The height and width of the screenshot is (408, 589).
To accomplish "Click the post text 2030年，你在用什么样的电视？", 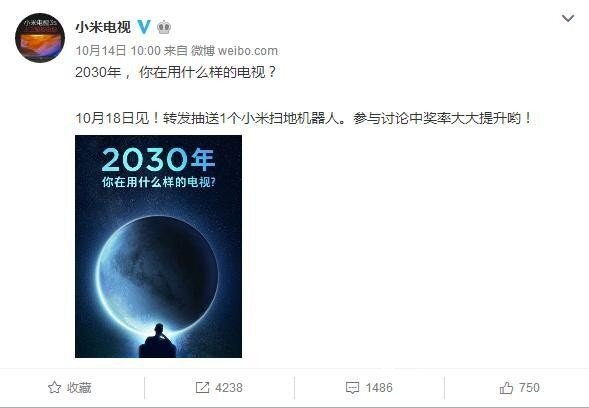I will pos(176,72).
